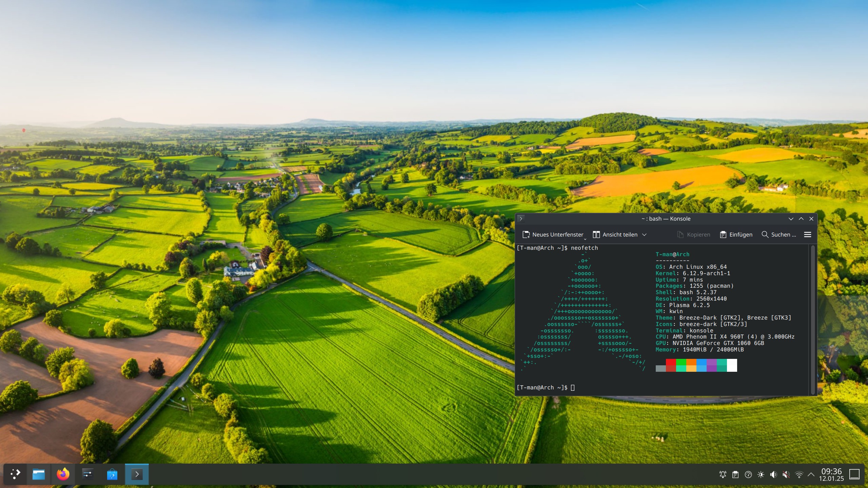Click the muted audio tray icon
The width and height of the screenshot is (868, 488).
(x=786, y=474)
